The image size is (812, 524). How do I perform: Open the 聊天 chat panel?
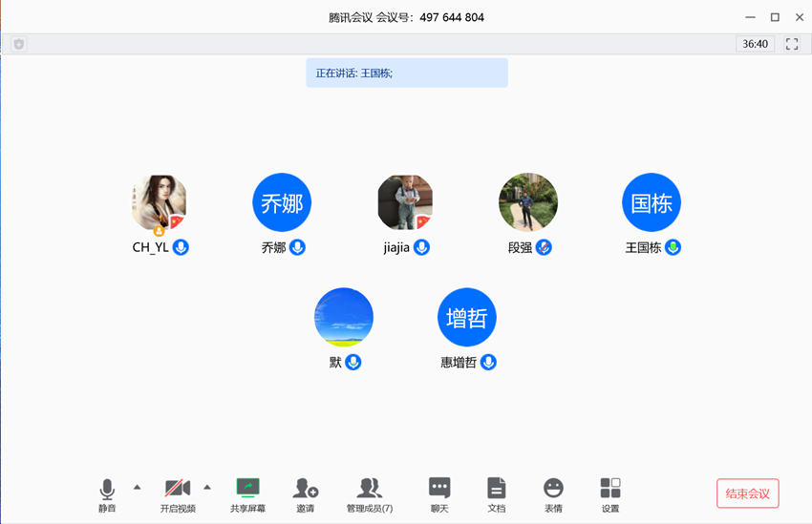point(438,490)
